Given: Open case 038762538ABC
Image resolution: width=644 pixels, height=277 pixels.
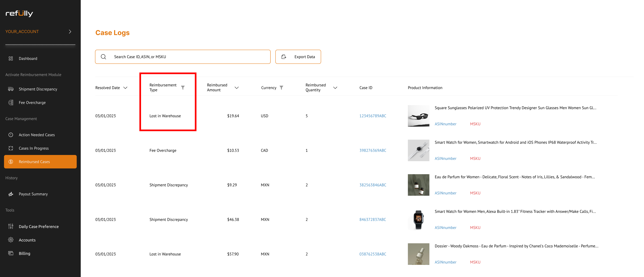Looking at the screenshot, I should click(373, 254).
